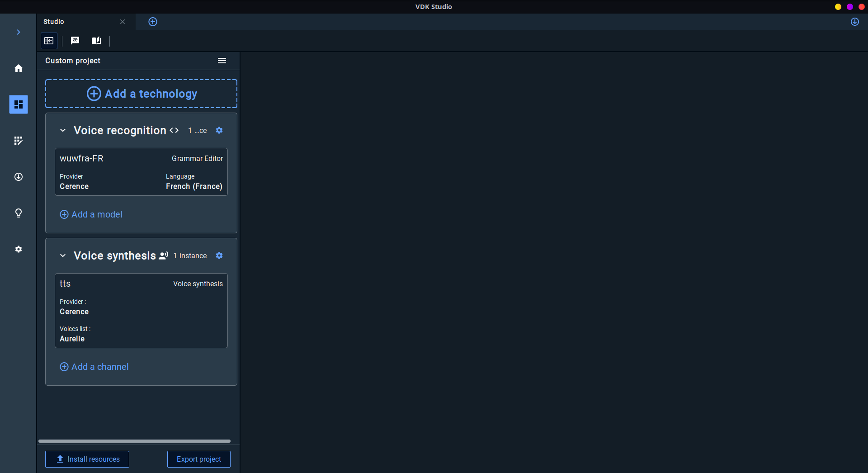Open the dashboard grid icon in sidebar
This screenshot has height=473, width=868.
[x=19, y=104]
